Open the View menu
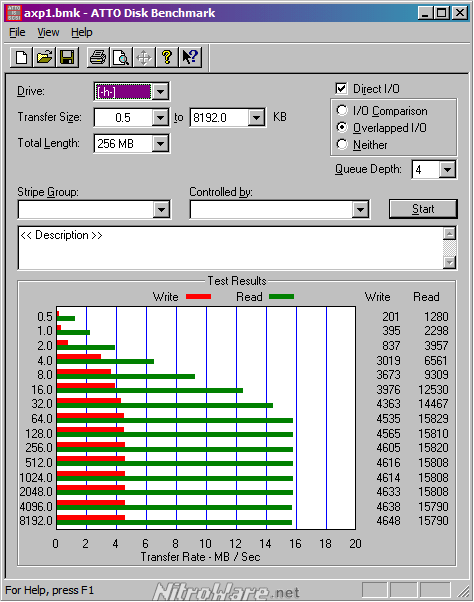 [48, 33]
